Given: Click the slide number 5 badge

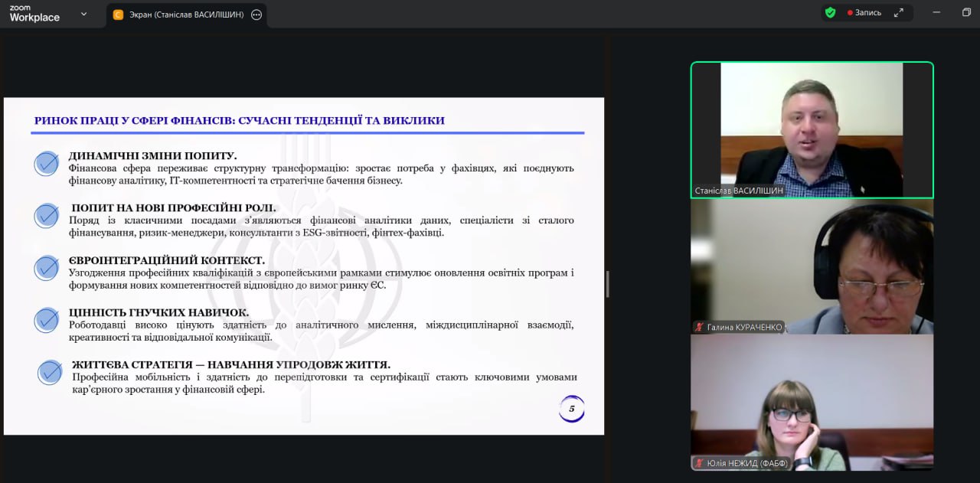Looking at the screenshot, I should click(571, 409).
